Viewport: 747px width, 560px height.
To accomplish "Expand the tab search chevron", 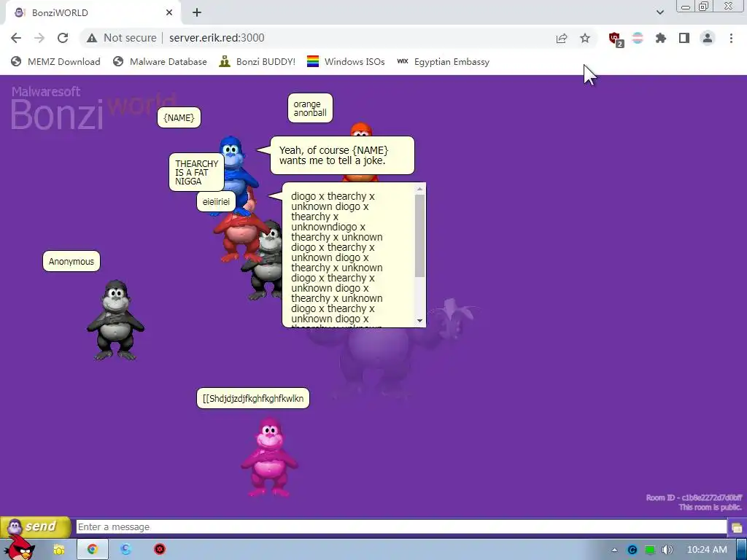I will pyautogui.click(x=659, y=12).
